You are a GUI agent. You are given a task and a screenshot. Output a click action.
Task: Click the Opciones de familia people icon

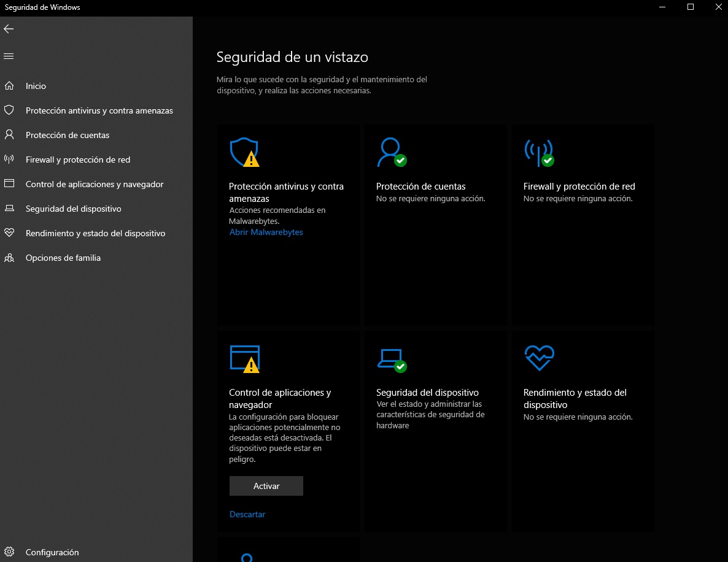pos(10,258)
